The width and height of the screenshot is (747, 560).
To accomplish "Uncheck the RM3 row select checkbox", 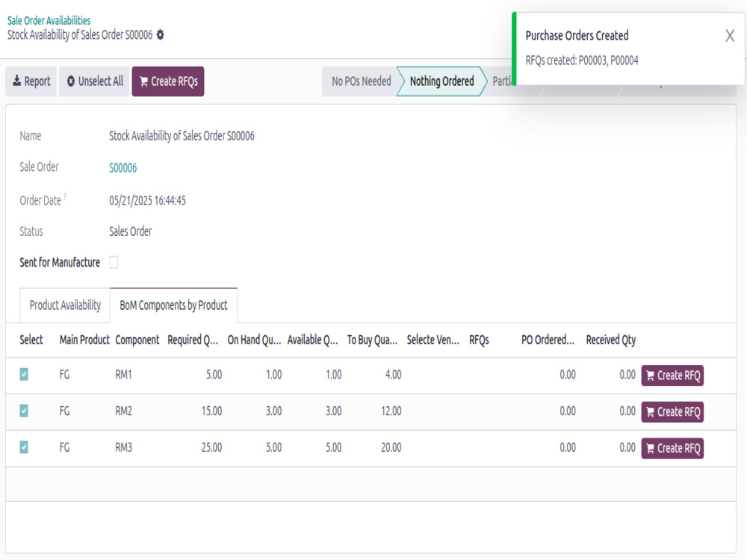I will point(24,447).
